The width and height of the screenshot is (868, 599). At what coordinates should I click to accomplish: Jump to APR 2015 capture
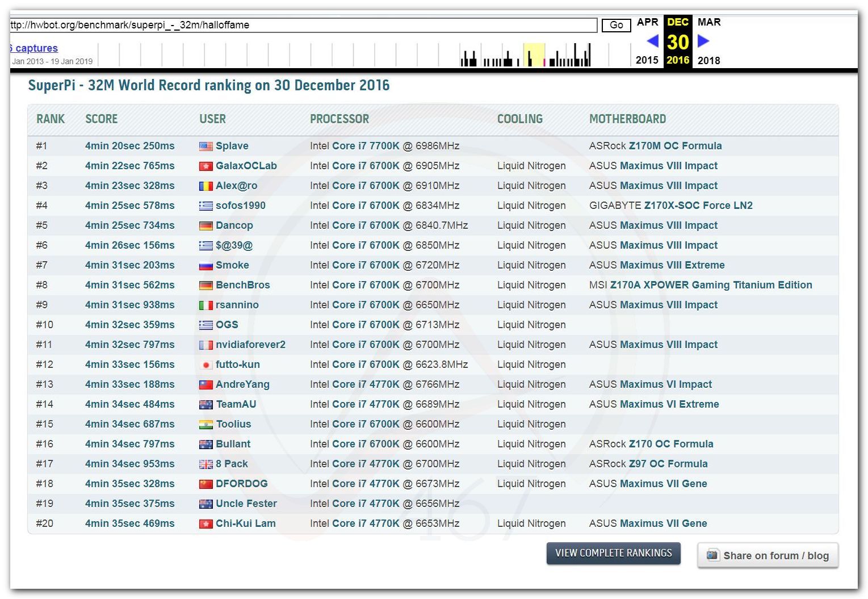[x=647, y=41]
